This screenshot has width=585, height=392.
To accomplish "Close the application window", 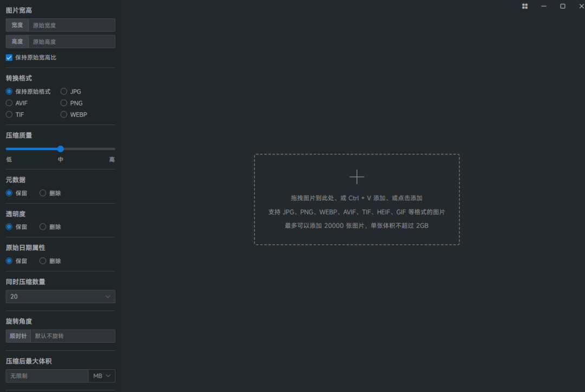I will point(581,6).
